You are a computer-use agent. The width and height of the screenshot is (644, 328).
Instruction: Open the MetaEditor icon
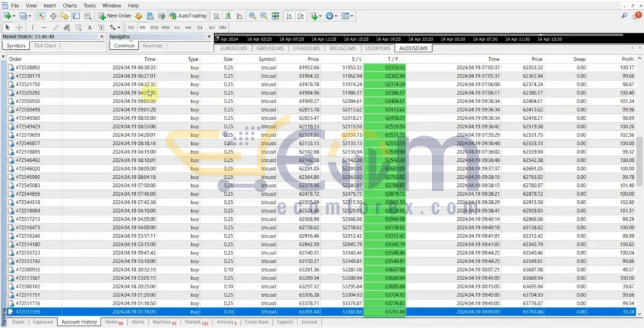[x=138, y=16]
